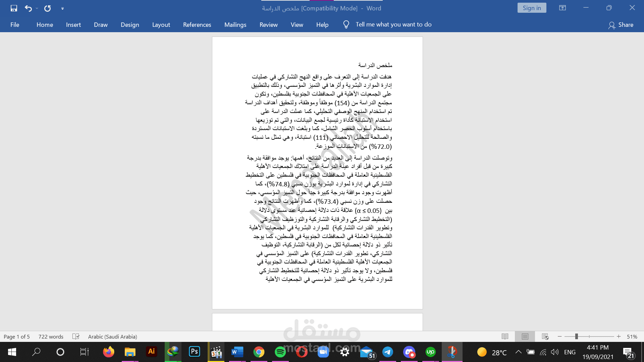
Task: Switch to Web Layout view
Action: tap(545, 337)
